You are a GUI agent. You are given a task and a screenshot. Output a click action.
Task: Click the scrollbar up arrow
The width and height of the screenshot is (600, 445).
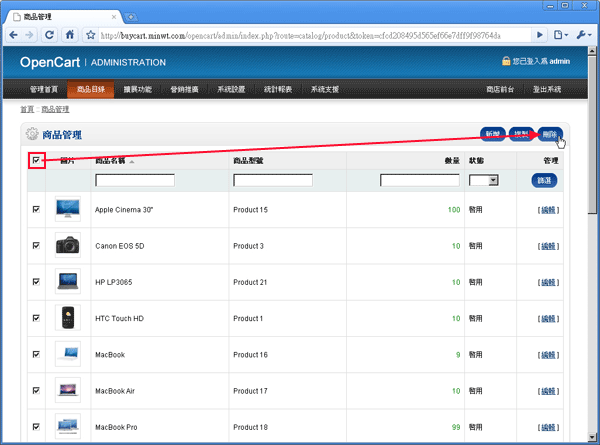click(x=592, y=51)
